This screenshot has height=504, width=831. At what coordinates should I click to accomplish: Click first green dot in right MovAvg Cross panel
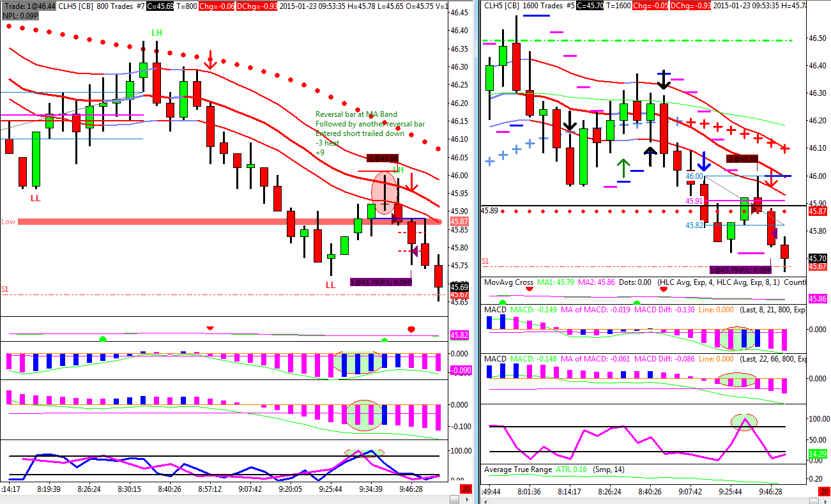pyautogui.click(x=502, y=302)
